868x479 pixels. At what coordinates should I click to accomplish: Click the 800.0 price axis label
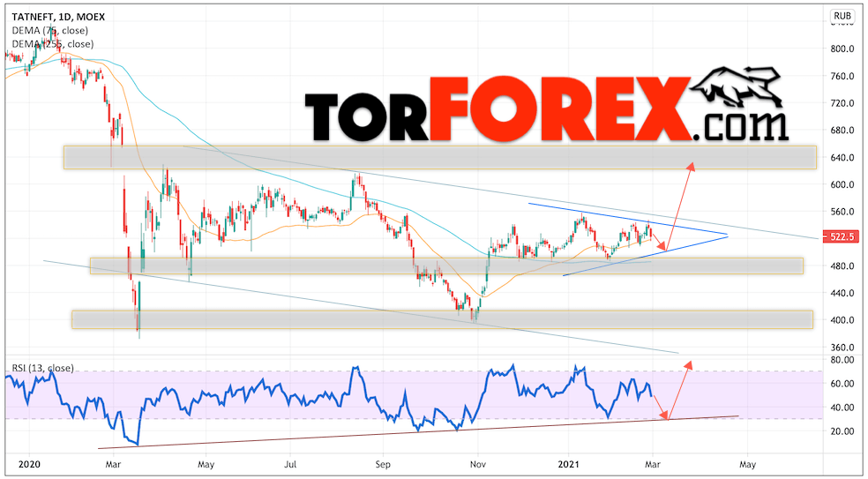tap(842, 49)
